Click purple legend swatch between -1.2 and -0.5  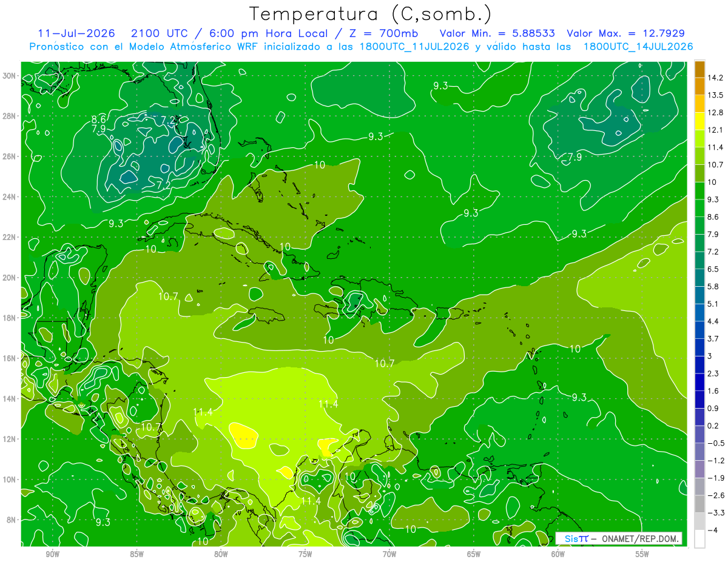699,452
